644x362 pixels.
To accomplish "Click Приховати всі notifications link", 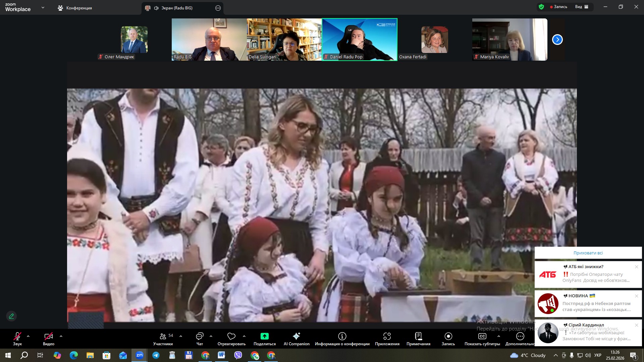I will tap(588, 253).
